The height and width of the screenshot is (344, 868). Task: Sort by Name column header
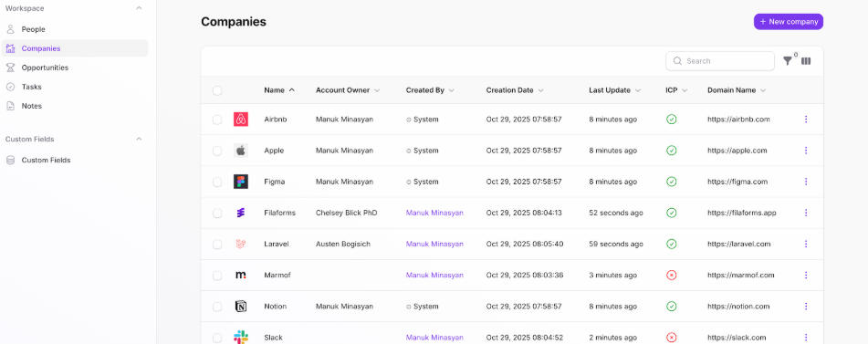coord(279,90)
